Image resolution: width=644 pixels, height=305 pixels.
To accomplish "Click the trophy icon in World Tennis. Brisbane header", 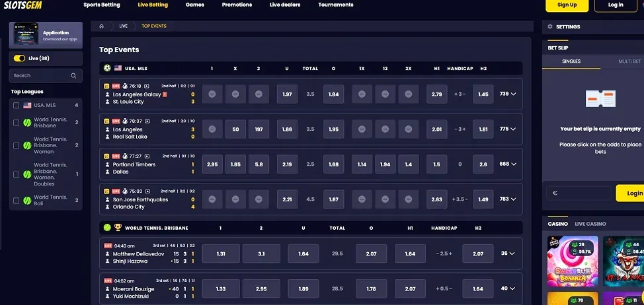I will tap(118, 228).
